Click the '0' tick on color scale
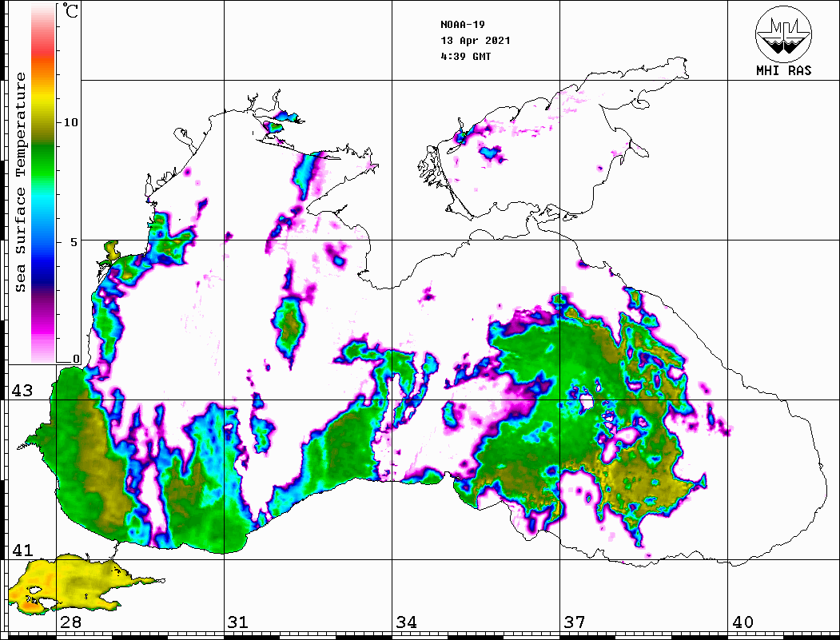Image resolution: width=840 pixels, height=640 pixels. pyautogui.click(x=76, y=359)
